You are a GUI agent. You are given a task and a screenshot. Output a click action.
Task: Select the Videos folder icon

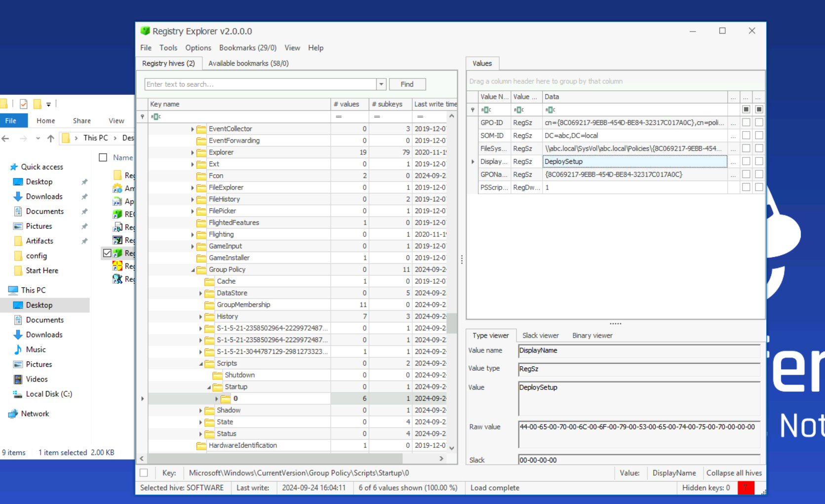pyautogui.click(x=18, y=379)
